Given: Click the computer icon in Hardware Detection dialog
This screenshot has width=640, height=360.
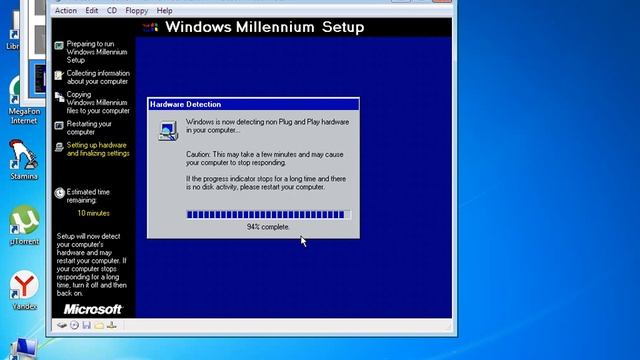Looking at the screenshot, I should [x=168, y=131].
